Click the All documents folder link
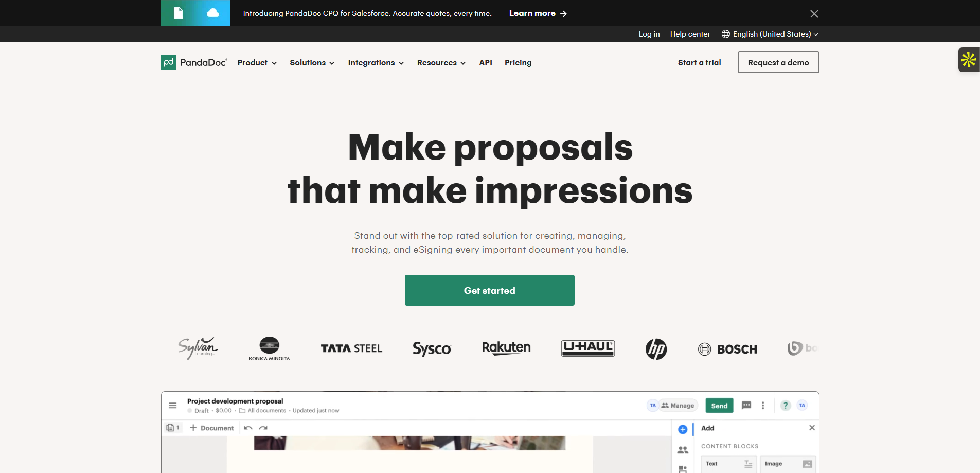 [x=262, y=411]
